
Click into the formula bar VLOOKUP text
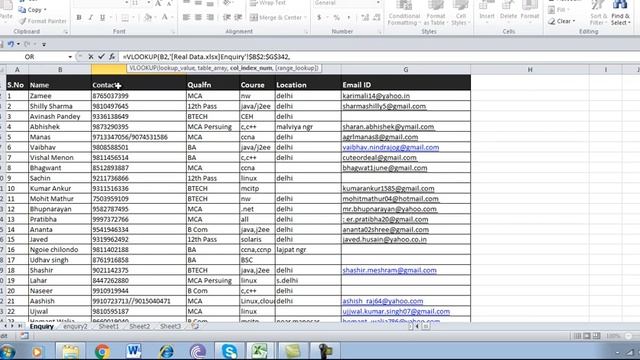tap(206, 57)
